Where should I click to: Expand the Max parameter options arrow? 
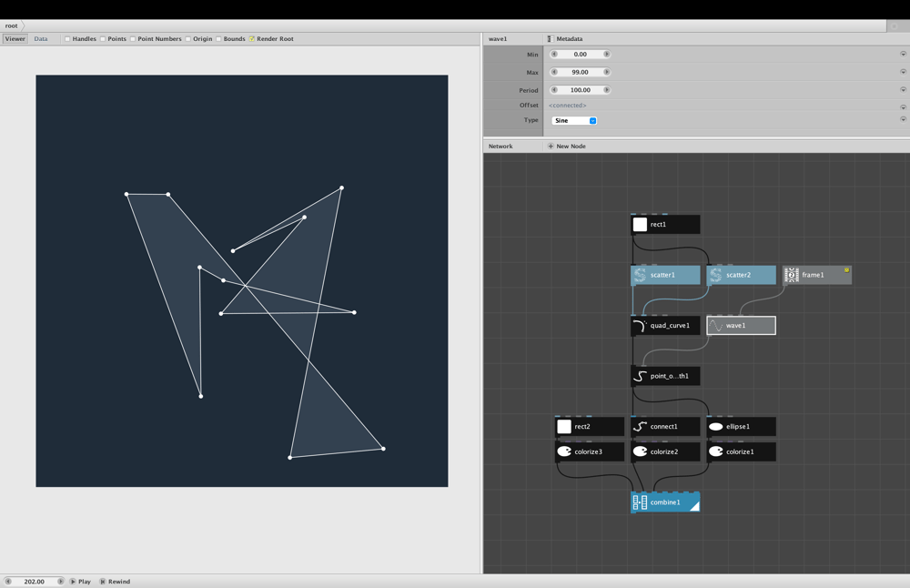903,72
